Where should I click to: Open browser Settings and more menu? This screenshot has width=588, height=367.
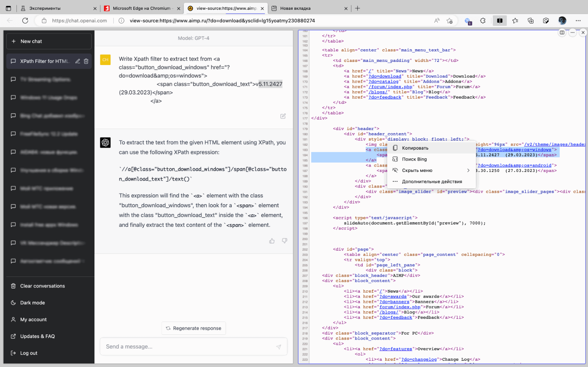(578, 21)
